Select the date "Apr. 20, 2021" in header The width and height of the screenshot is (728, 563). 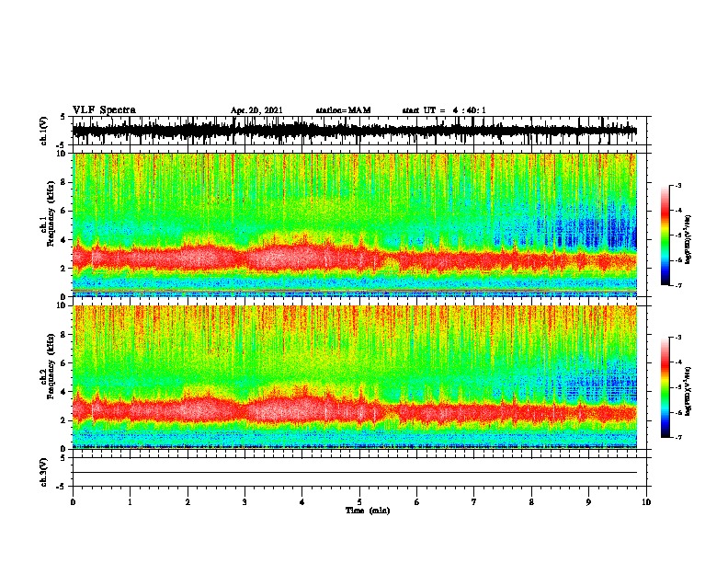pyautogui.click(x=256, y=110)
